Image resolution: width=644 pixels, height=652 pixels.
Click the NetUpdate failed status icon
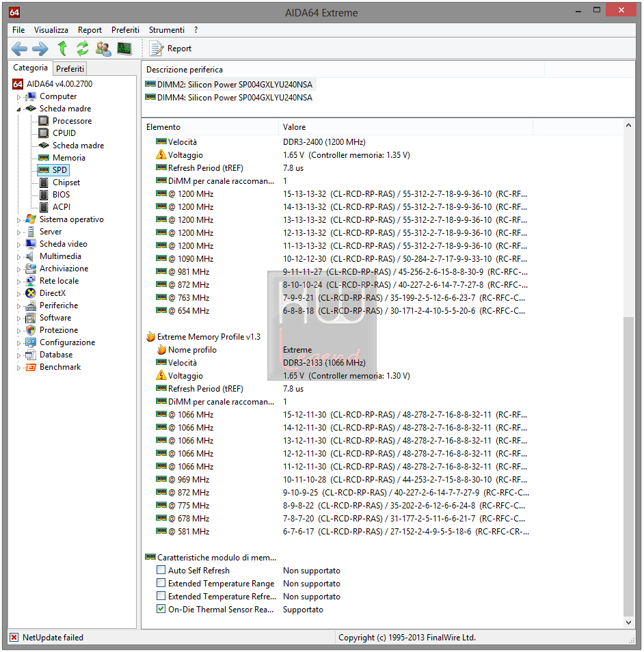(14, 638)
